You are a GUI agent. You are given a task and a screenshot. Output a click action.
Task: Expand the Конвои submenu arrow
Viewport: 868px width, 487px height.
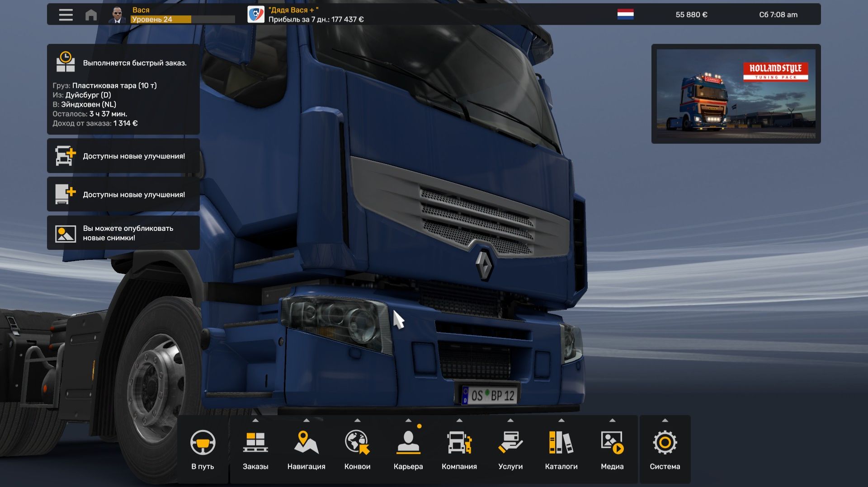tap(358, 421)
